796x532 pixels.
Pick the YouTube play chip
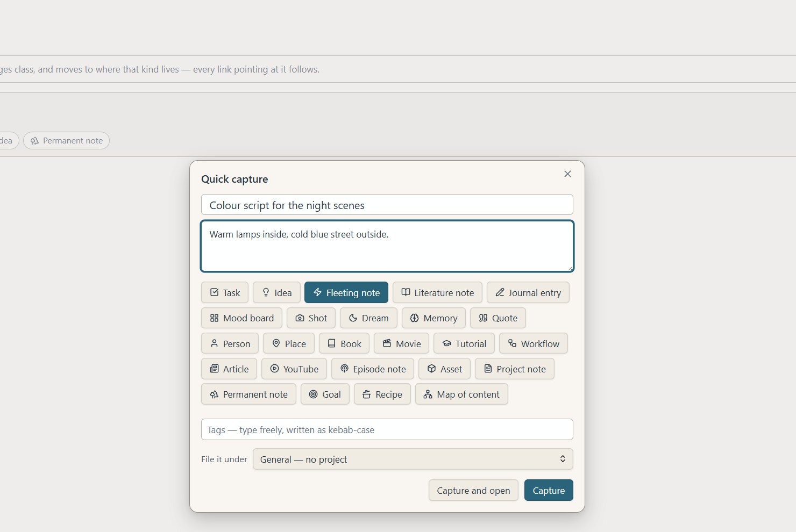pyautogui.click(x=294, y=369)
